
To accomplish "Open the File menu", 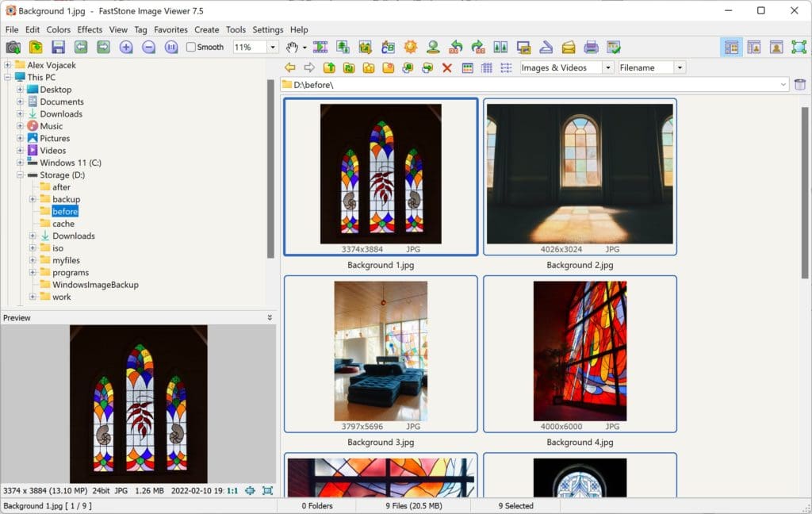I will [11, 29].
